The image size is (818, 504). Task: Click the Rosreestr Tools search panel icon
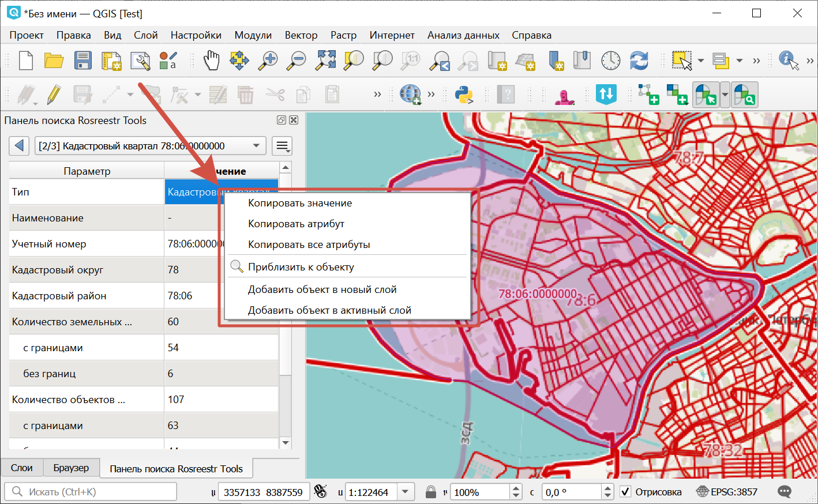[744, 95]
